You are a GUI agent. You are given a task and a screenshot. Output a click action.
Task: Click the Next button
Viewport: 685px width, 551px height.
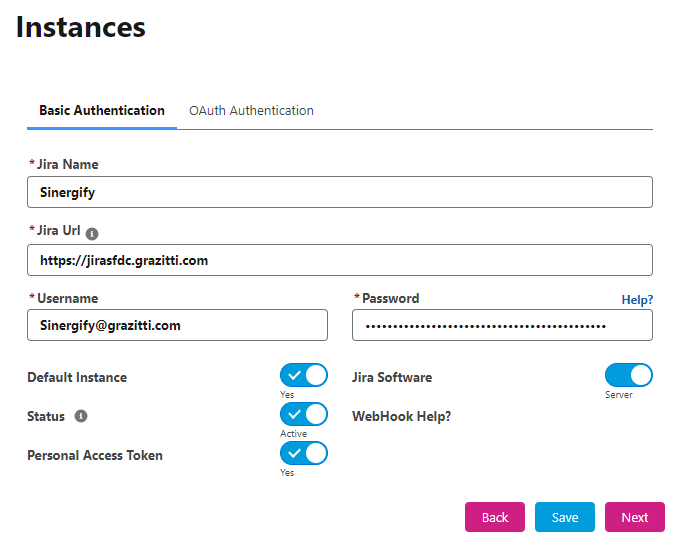[635, 517]
